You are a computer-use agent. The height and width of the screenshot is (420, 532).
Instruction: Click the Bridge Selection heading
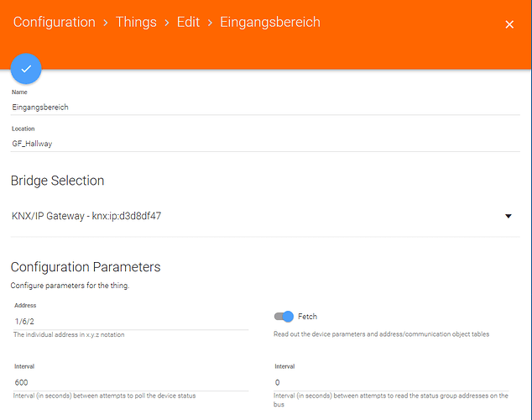(57, 181)
